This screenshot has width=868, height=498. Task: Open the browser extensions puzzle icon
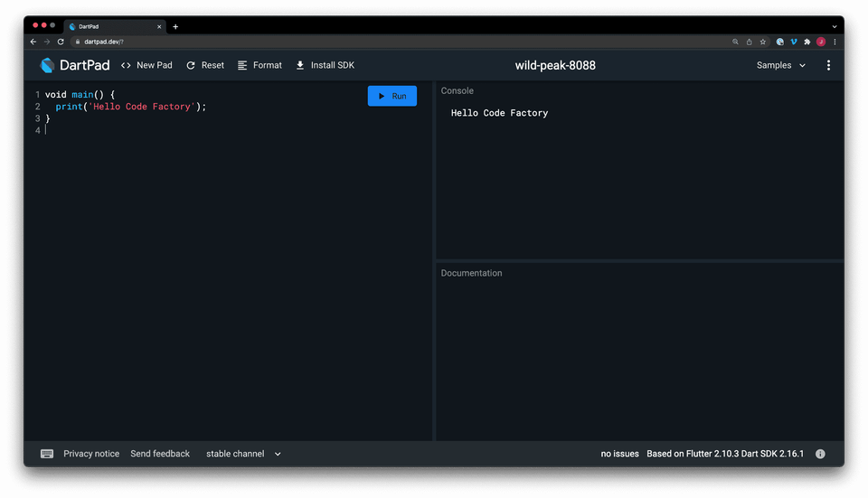[x=807, y=42]
